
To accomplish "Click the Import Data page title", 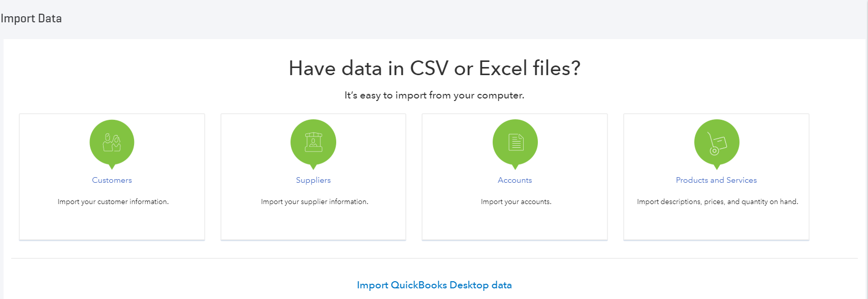I will (31, 19).
